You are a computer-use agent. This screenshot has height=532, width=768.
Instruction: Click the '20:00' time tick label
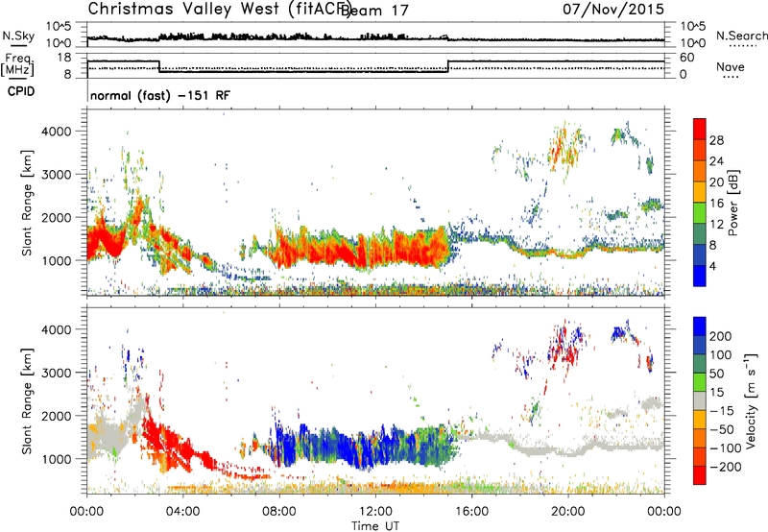568,512
